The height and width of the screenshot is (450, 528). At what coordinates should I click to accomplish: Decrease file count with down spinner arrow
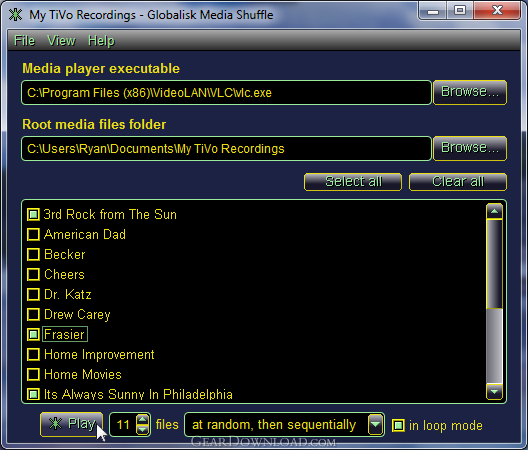(143, 429)
